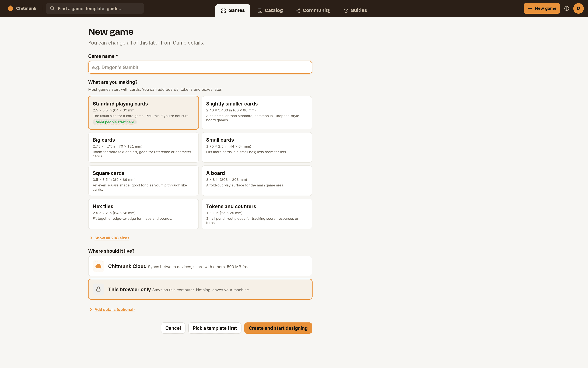Click Pick a template first

pyautogui.click(x=215, y=328)
